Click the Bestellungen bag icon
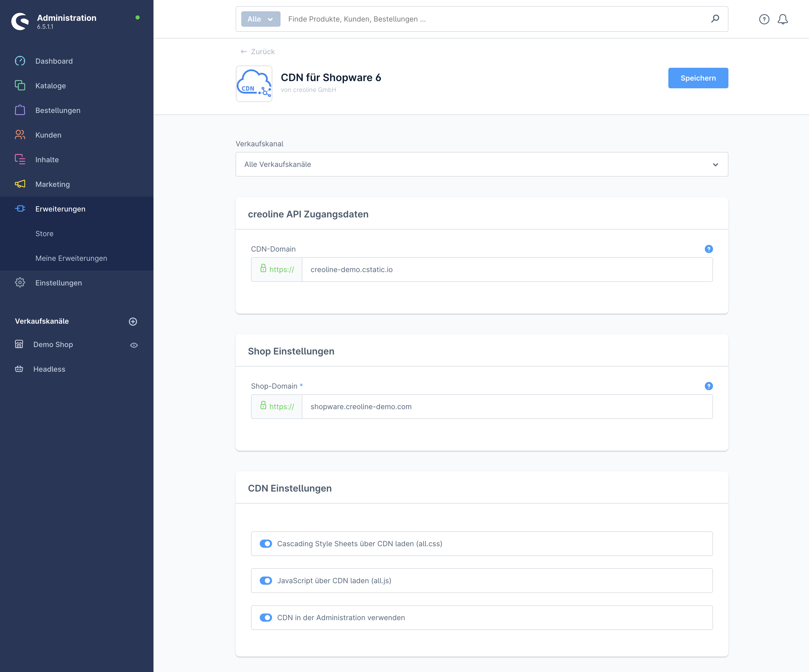 20,110
